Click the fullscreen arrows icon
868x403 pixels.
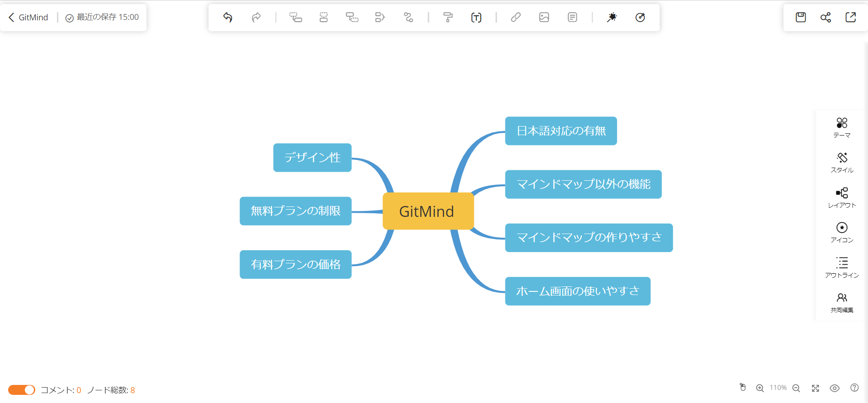[x=816, y=388]
